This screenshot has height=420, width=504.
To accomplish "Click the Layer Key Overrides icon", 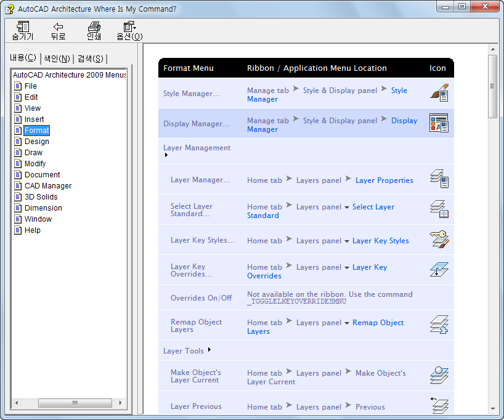I will [439, 269].
